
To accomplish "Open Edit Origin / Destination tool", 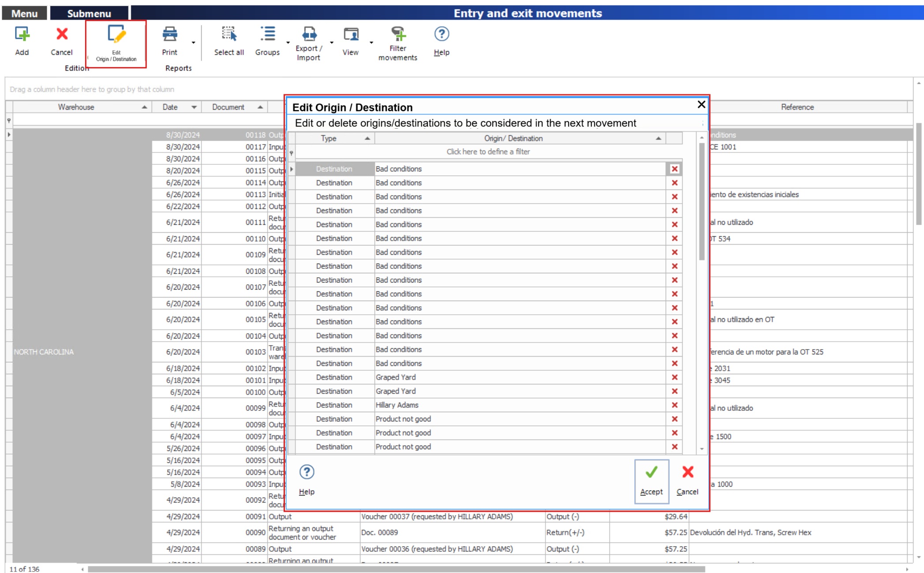I will click(116, 35).
